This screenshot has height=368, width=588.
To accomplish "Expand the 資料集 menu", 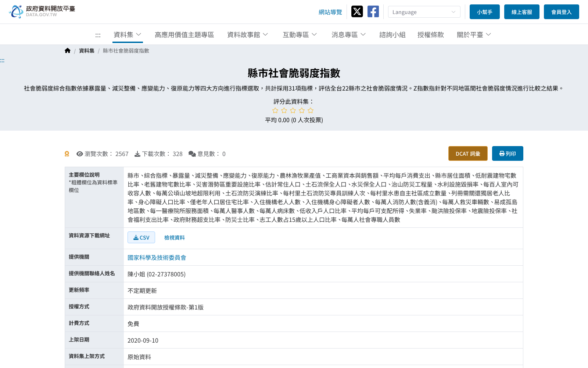I will (128, 35).
